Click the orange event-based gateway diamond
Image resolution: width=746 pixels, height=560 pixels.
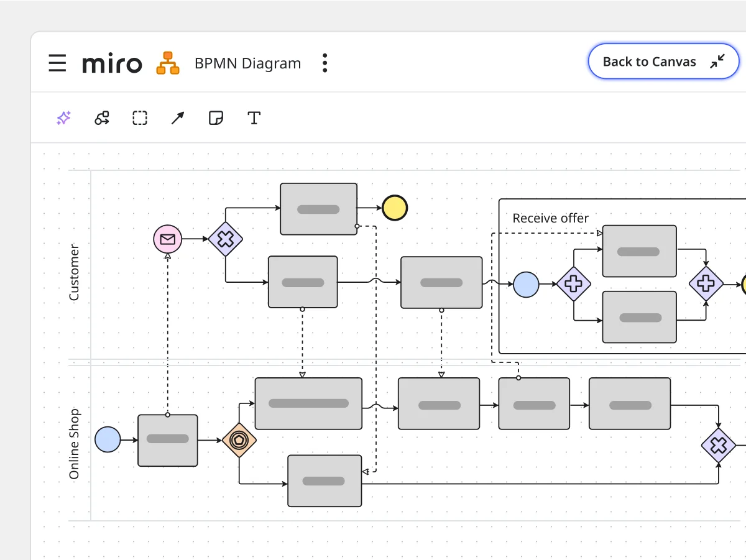coord(239,440)
